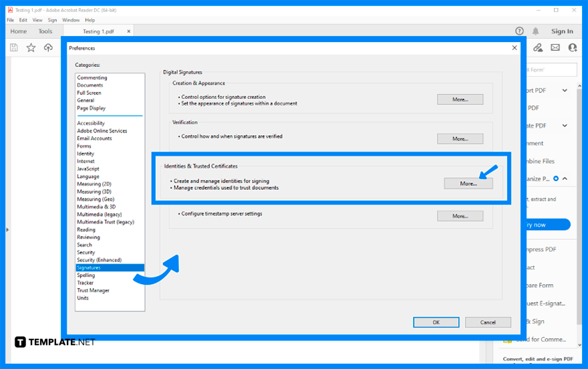Select Page Display category
588x369 pixels.
coord(91,108)
